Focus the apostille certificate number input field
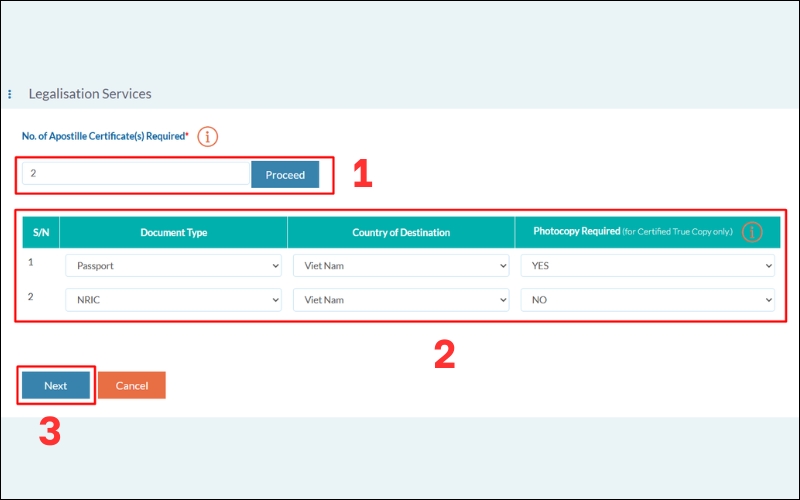 [x=135, y=174]
